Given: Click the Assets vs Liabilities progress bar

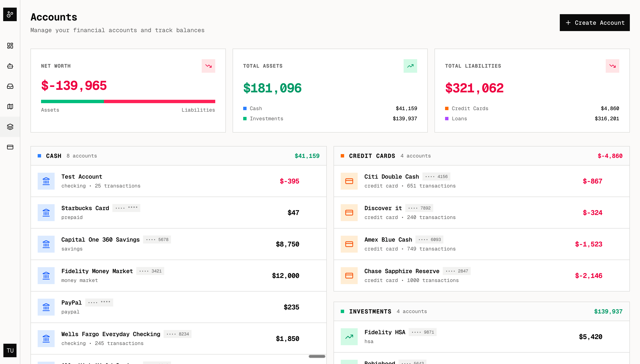Looking at the screenshot, I should coord(128,101).
